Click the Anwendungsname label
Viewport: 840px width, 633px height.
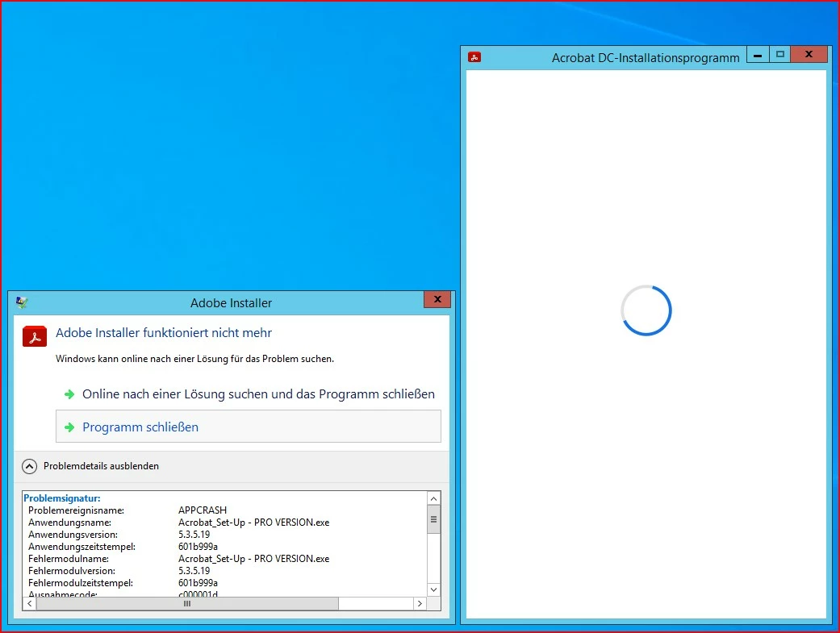click(69, 523)
